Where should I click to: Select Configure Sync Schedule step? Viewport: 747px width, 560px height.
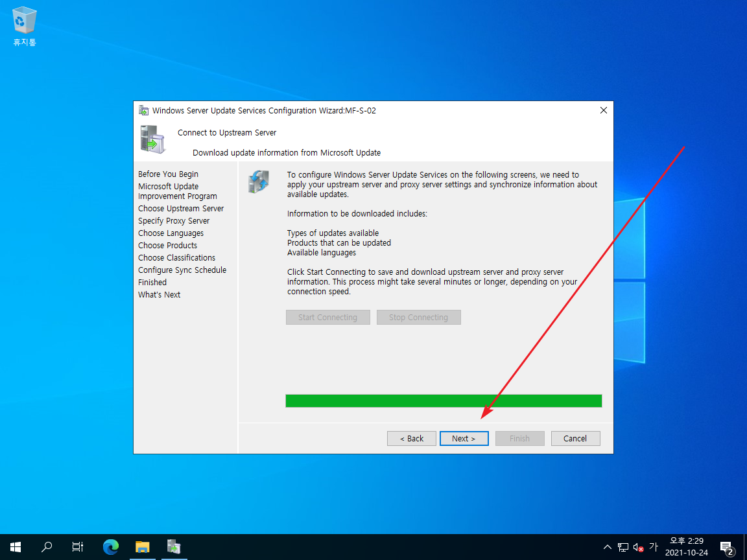click(182, 270)
